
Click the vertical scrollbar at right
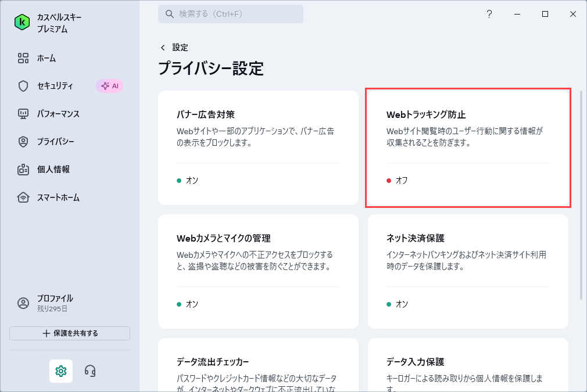pyautogui.click(x=581, y=195)
